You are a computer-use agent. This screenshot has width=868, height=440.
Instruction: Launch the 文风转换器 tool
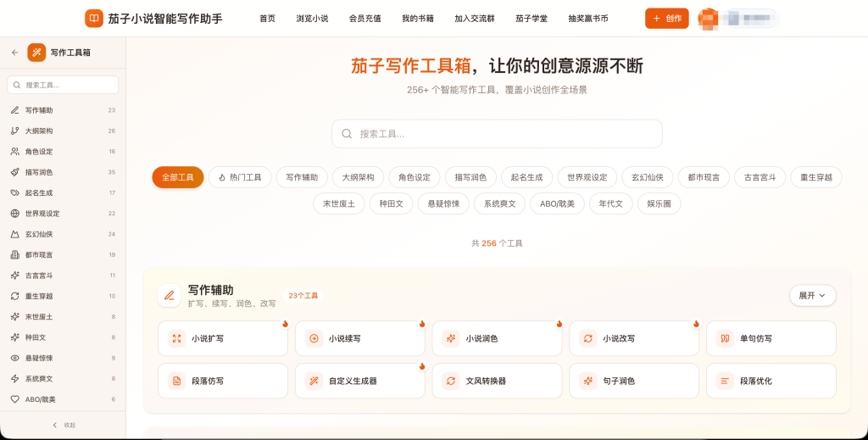point(497,381)
